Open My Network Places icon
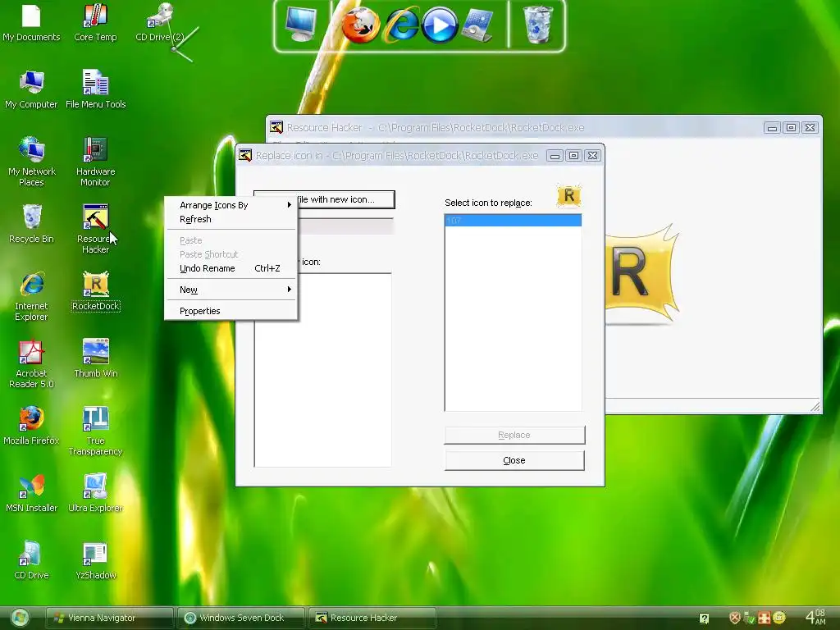840x630 pixels. (x=31, y=162)
